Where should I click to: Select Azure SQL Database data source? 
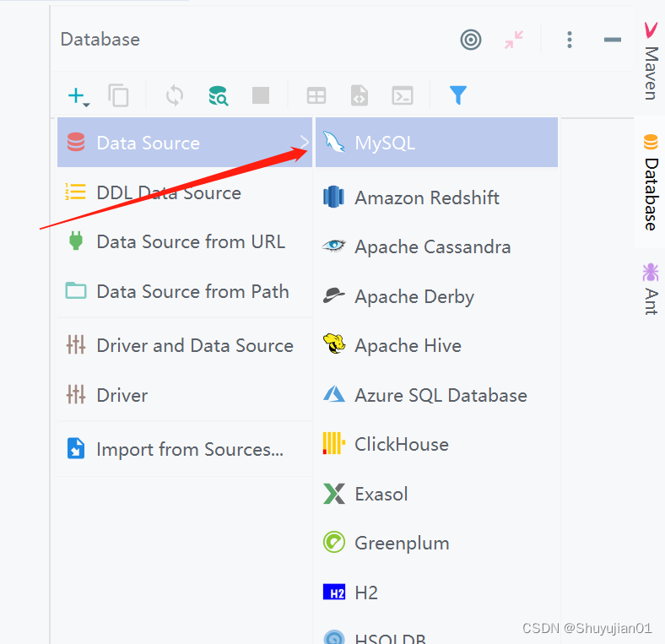coord(436,395)
